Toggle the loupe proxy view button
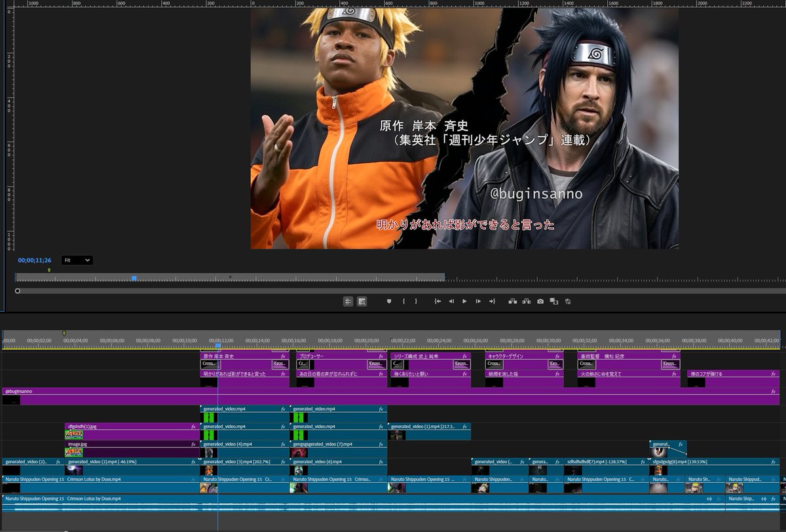786x532 pixels. pyautogui.click(x=362, y=301)
